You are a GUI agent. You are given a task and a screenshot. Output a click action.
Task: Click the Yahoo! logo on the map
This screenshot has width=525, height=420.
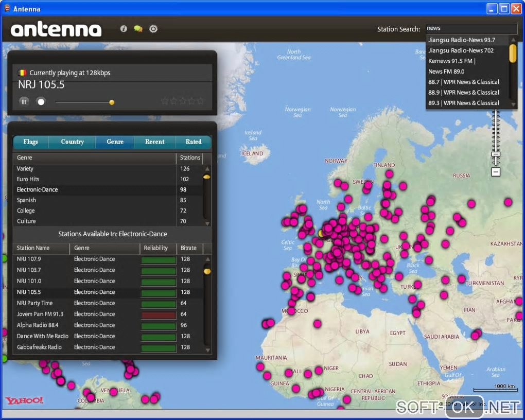tap(24, 400)
